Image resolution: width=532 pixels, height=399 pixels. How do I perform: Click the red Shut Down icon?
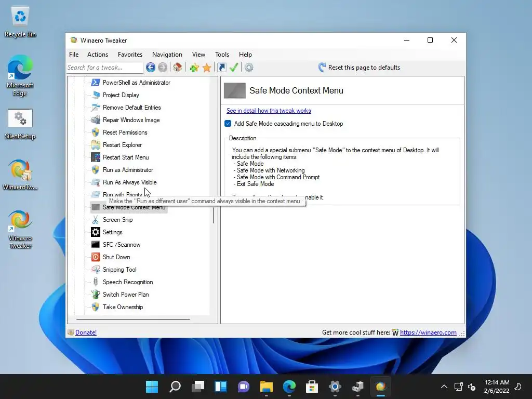(96, 257)
